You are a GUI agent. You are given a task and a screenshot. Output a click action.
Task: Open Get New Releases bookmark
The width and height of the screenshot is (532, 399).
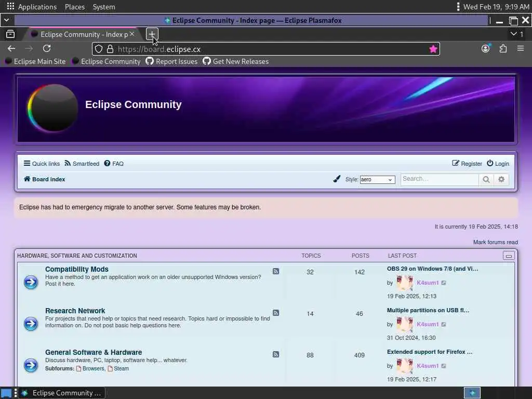tap(236, 61)
